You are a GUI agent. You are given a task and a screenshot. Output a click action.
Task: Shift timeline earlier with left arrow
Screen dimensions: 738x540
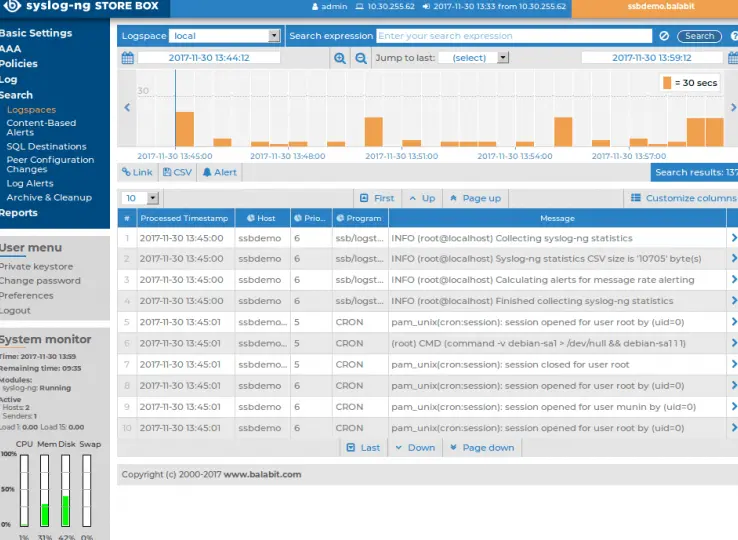point(127,107)
